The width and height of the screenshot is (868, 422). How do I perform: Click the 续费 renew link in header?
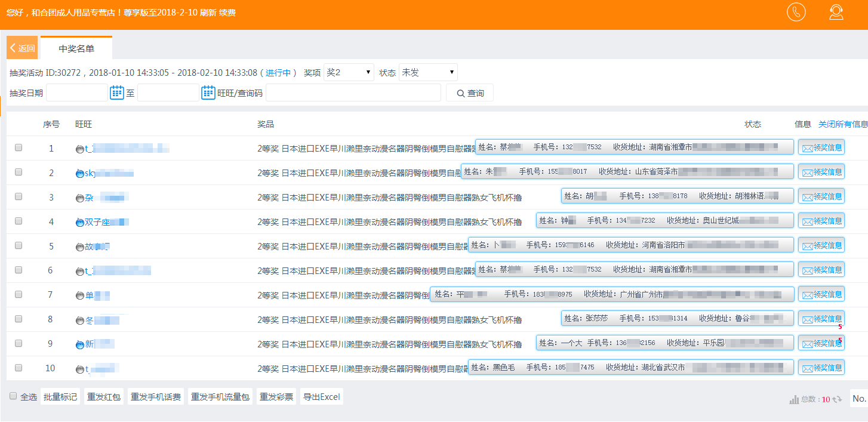tap(227, 13)
